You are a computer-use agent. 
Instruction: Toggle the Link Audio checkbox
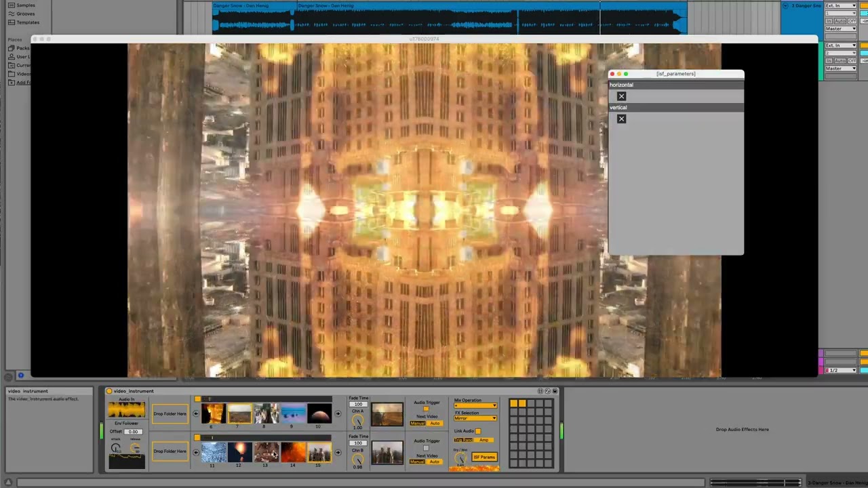click(x=477, y=431)
